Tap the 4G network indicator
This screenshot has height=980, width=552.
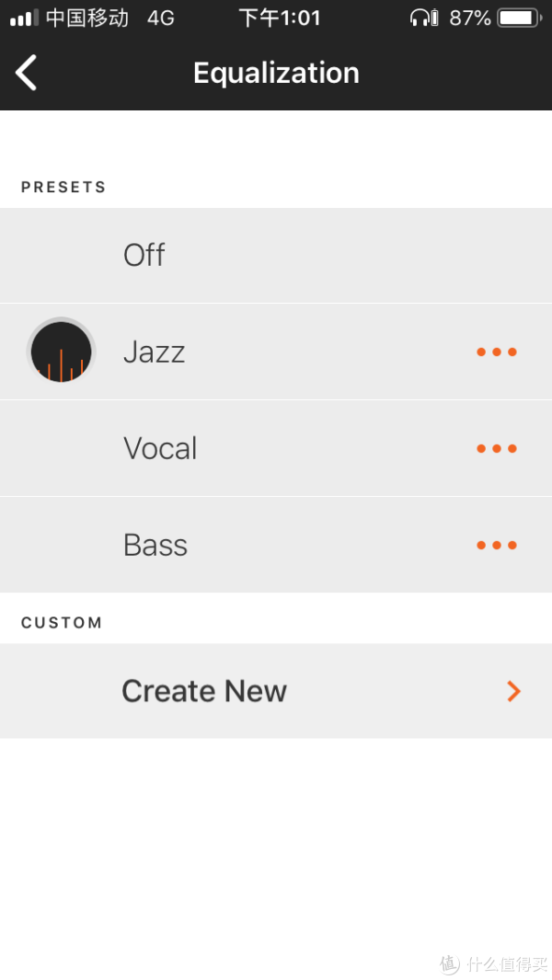(x=160, y=17)
